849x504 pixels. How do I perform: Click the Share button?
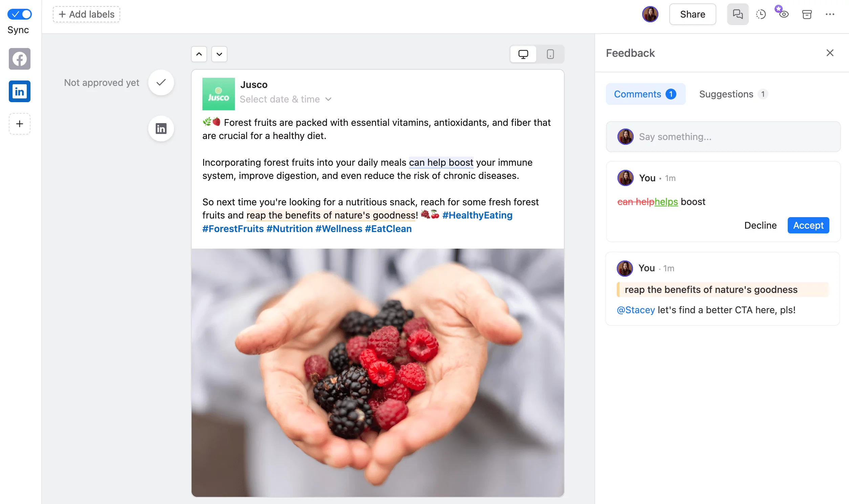[692, 14]
